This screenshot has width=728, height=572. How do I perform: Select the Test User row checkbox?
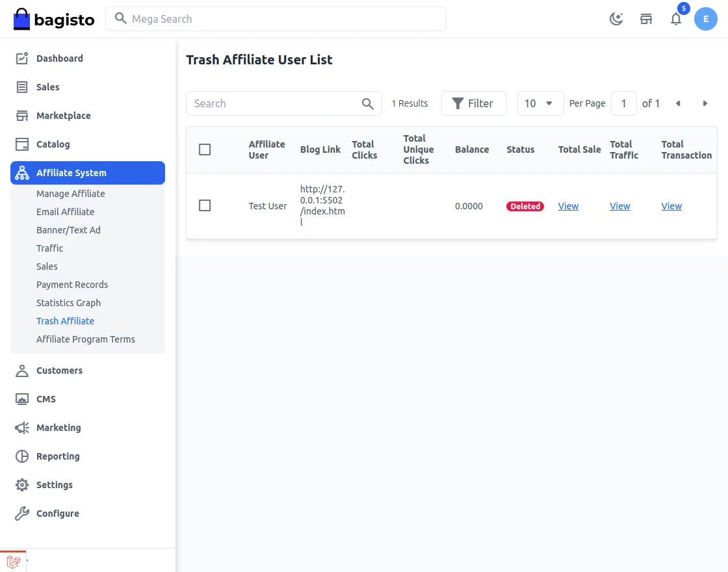pyautogui.click(x=205, y=205)
